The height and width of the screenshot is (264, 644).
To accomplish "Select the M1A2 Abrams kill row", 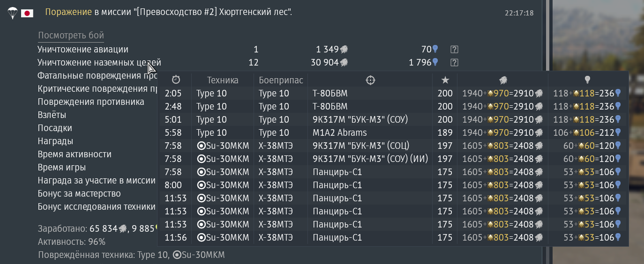I will click(339, 132).
